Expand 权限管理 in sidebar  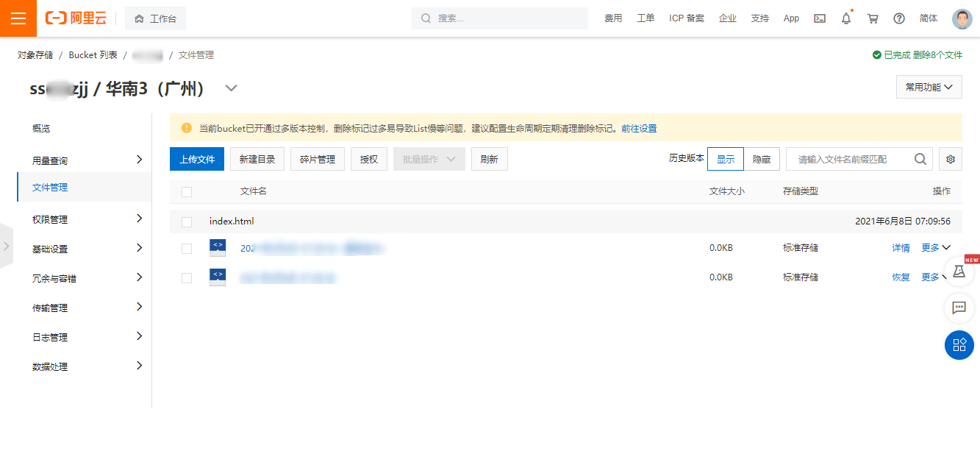pyautogui.click(x=139, y=219)
